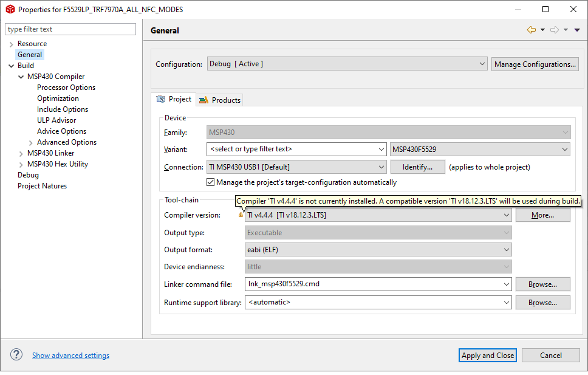This screenshot has height=375, width=588.
Task: Close the Properties window
Action: point(573,9)
